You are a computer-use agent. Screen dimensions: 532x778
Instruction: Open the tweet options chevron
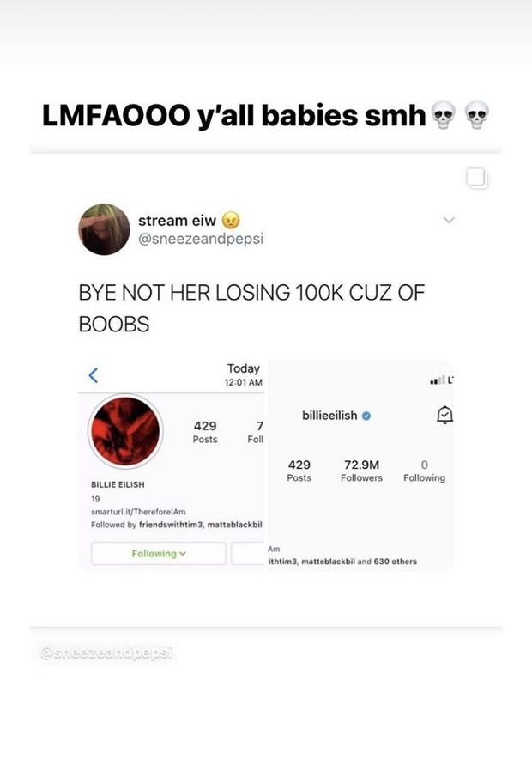click(449, 219)
